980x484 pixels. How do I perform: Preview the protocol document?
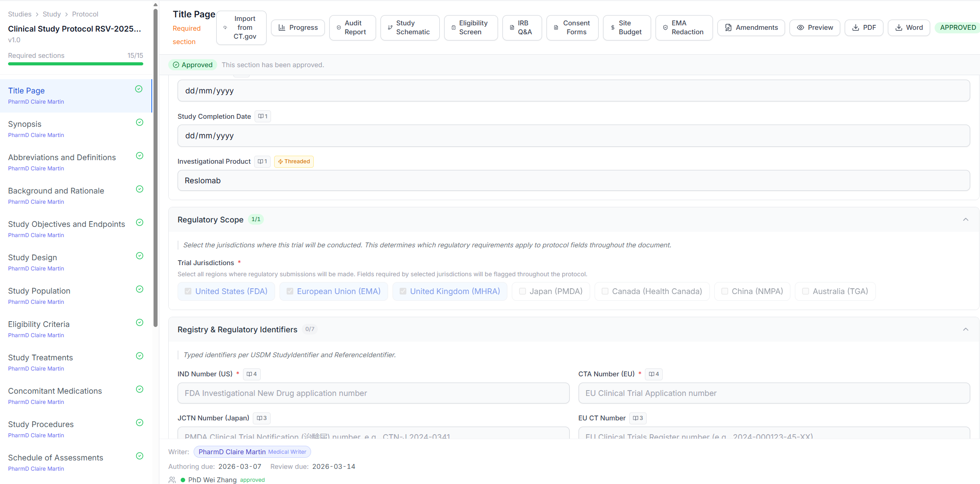(815, 28)
